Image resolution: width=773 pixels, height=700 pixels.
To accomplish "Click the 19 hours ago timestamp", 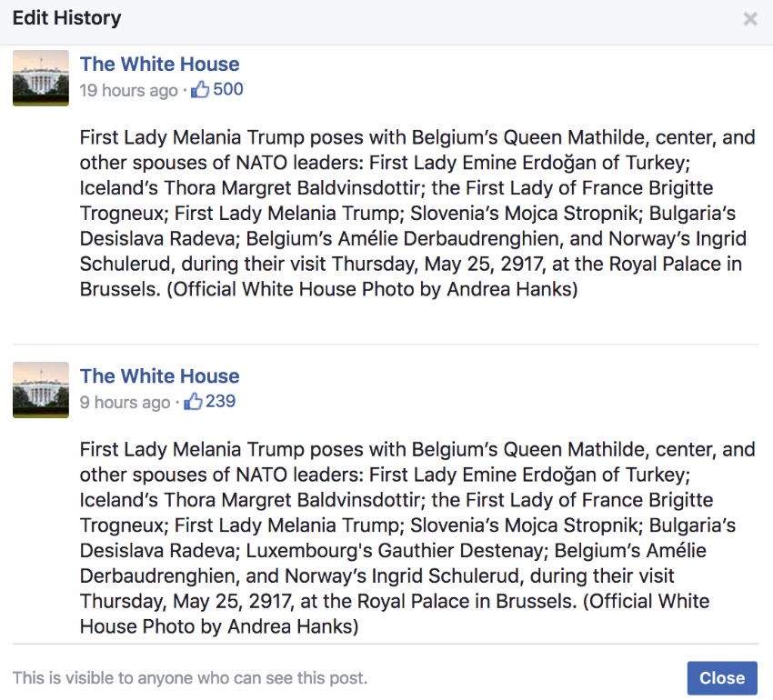I will point(128,90).
